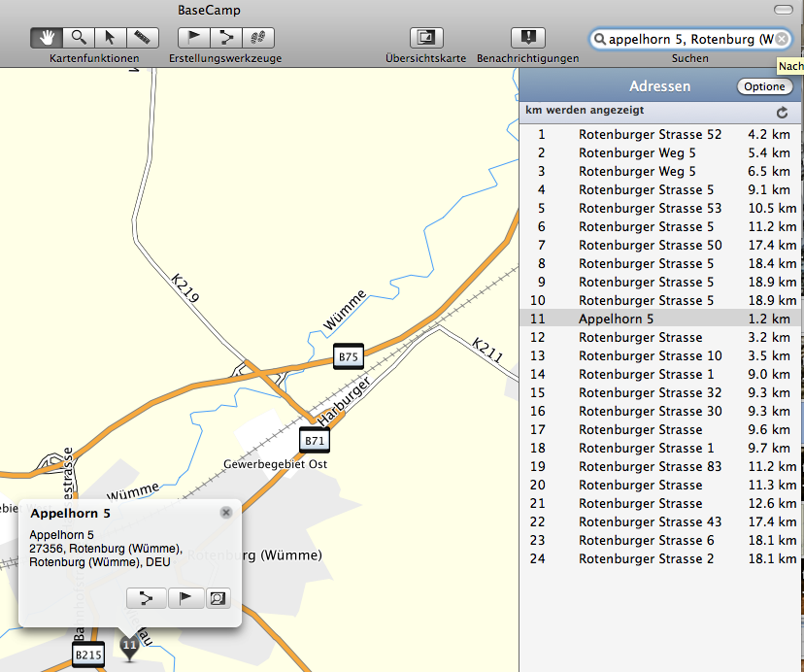Viewport: 804px width, 672px height.
Task: Select result Rotenburger Strasse 6
Action: click(660, 541)
